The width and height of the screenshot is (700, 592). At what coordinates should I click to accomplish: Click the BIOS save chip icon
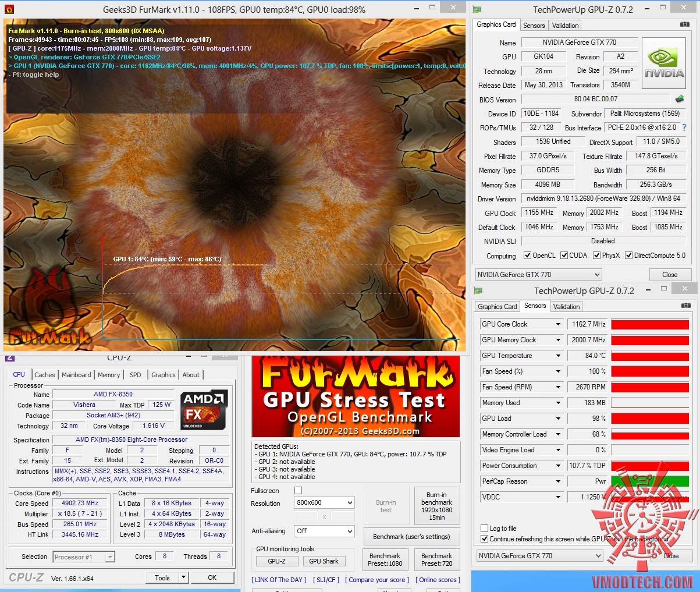(x=679, y=99)
